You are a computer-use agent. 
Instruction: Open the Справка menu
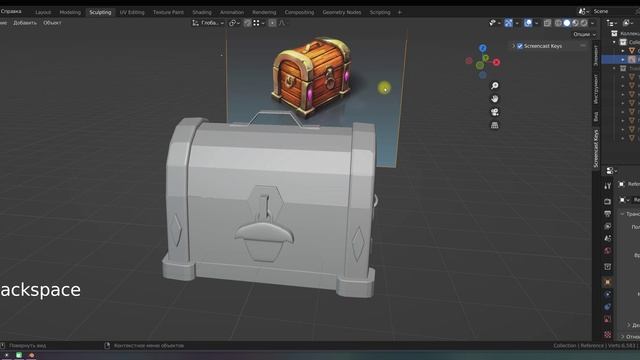(11, 11)
